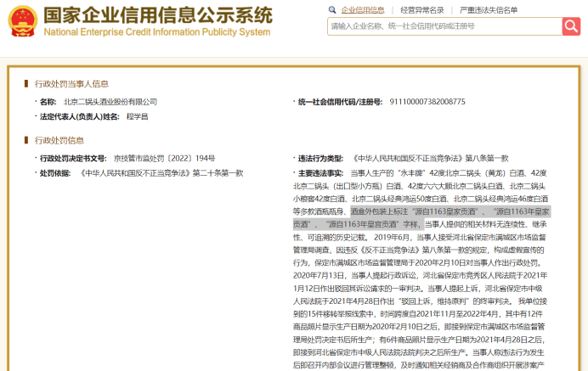The height and width of the screenshot is (371, 588).
Task: Click the English title National Enterprise Credit Information Publicity System
Action: (157, 32)
